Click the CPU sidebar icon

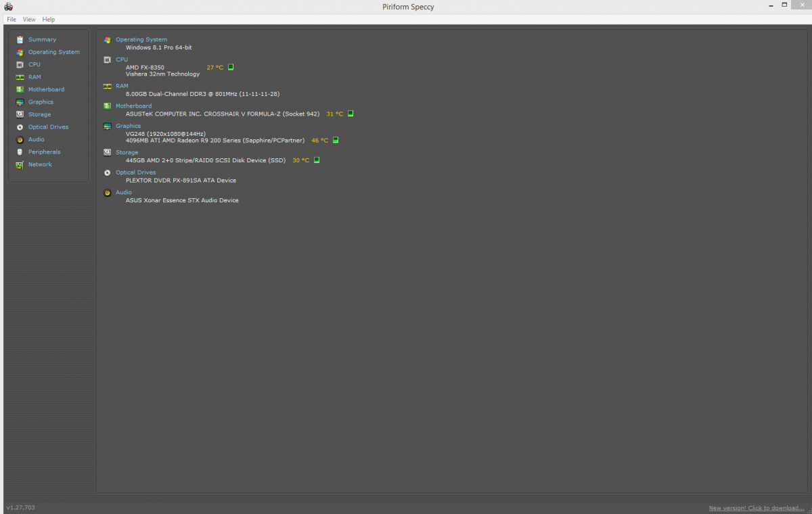[20, 64]
